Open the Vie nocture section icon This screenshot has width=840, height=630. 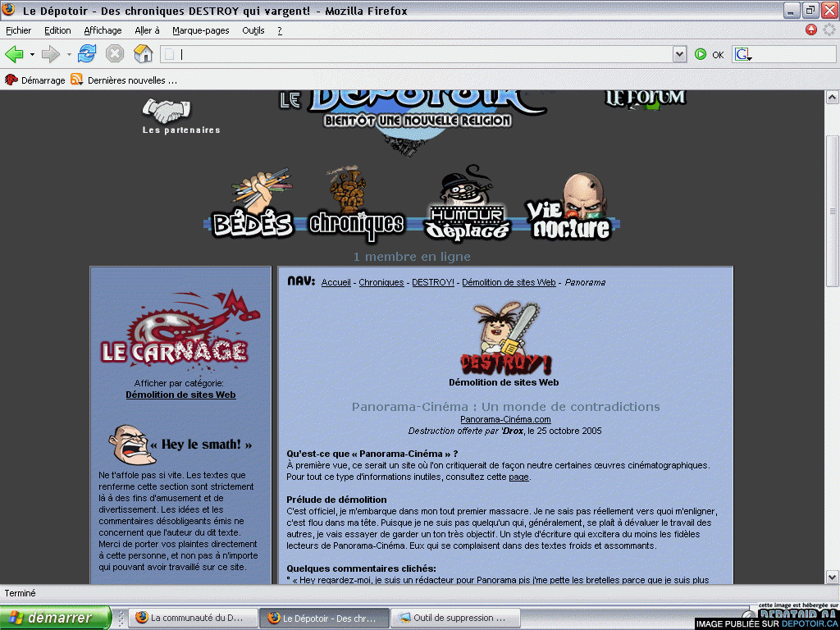569,206
